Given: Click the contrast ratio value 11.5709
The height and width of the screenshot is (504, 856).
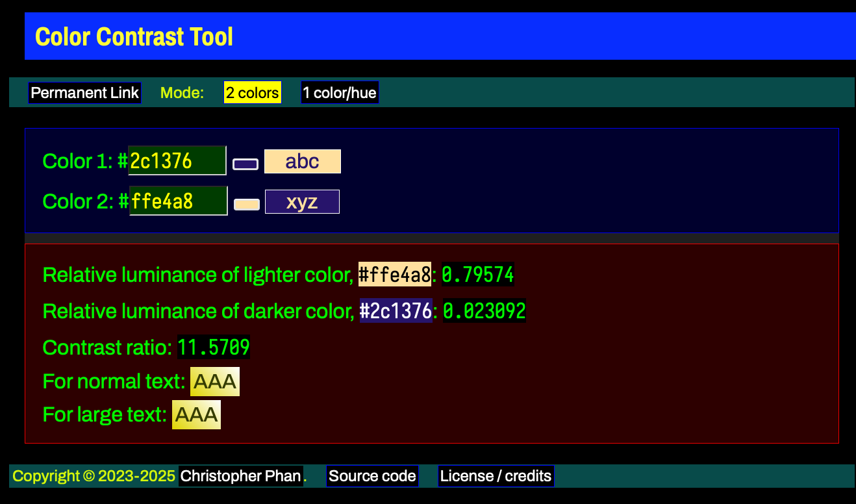Looking at the screenshot, I should [x=214, y=347].
